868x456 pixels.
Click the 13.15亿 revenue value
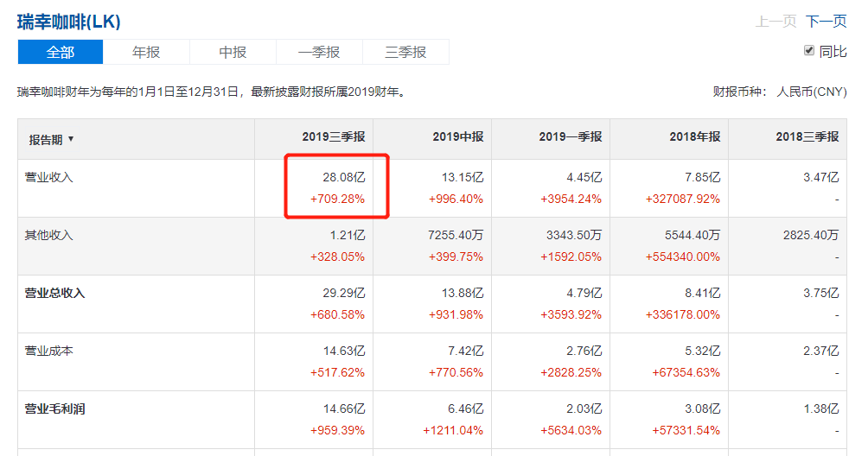click(463, 177)
